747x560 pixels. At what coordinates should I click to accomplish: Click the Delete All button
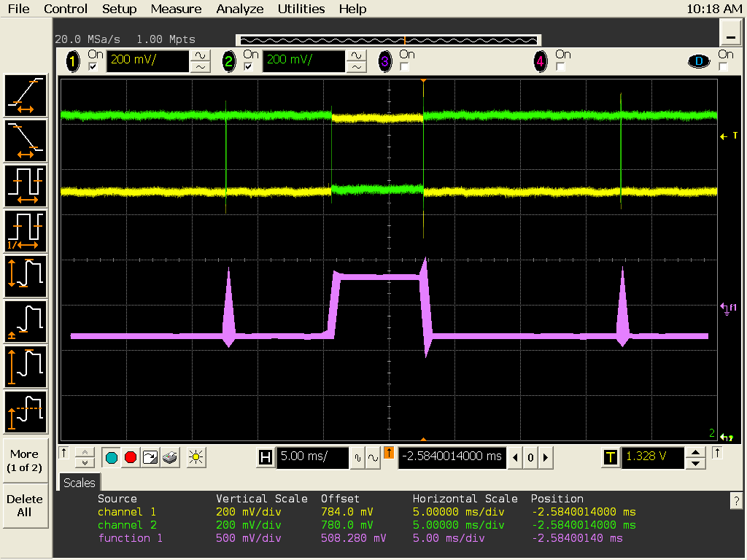click(x=25, y=506)
